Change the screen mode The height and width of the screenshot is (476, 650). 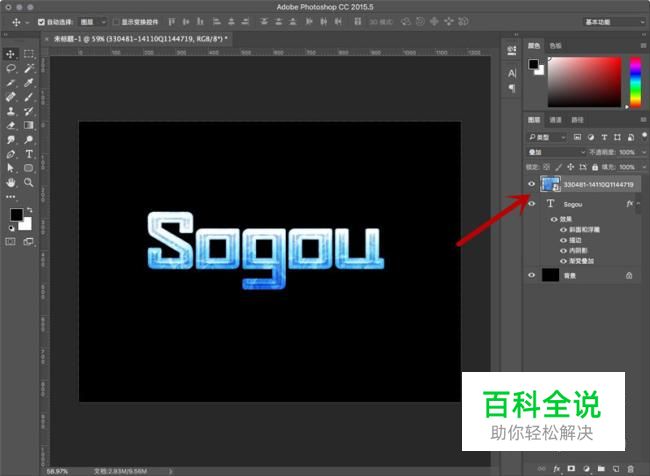click(x=29, y=242)
